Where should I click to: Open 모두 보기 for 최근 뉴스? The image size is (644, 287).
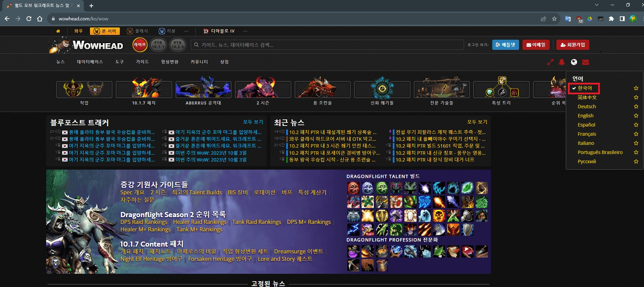tap(477, 122)
